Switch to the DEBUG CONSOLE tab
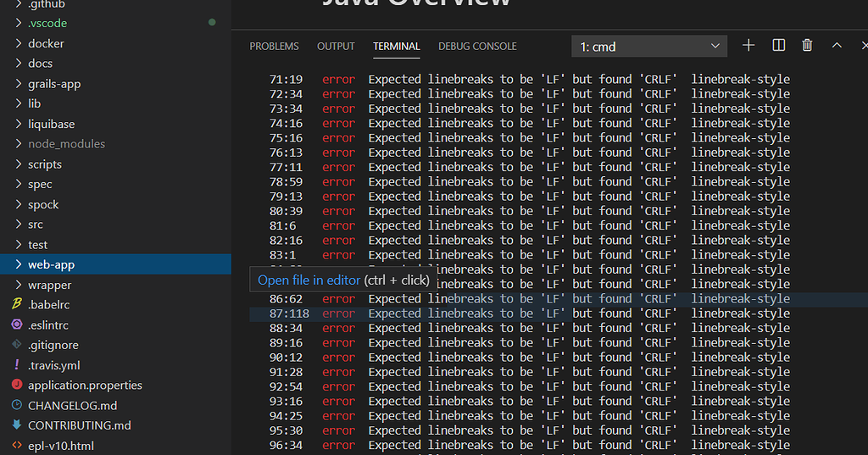868x455 pixels. [x=477, y=47]
